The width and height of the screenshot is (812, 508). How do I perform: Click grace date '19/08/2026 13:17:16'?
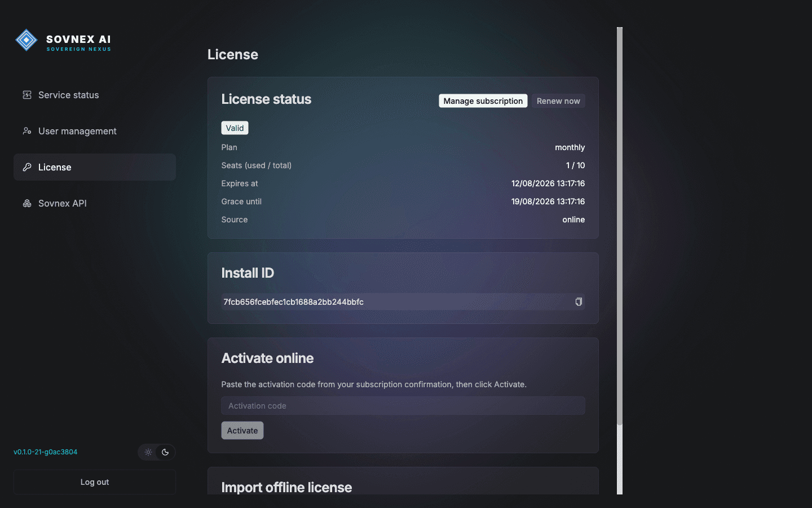(x=548, y=202)
